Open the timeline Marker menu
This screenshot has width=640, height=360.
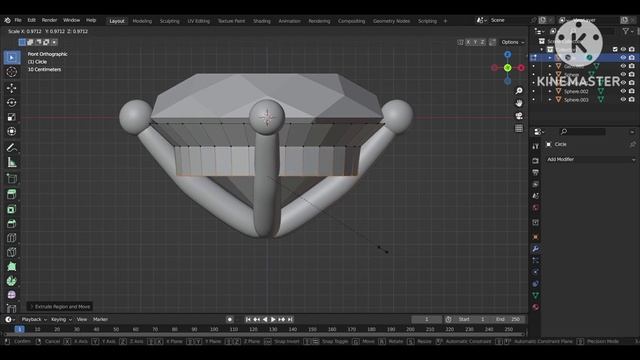pos(100,320)
